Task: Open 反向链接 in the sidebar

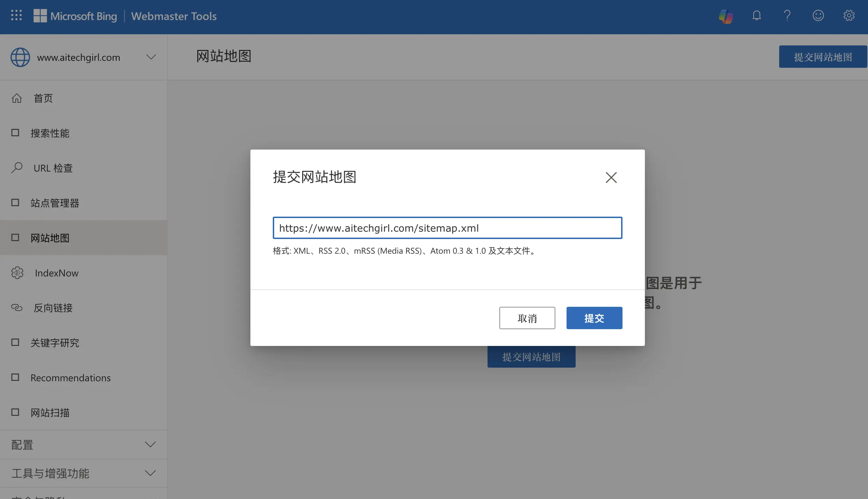Action: (84, 308)
